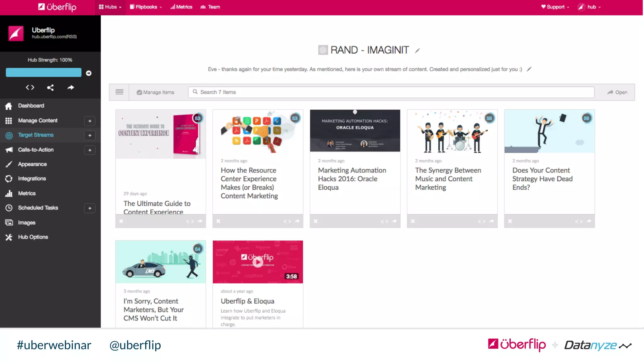The width and height of the screenshot is (644, 362).
Task: Remove Ultimate Guide item with X
Action: pyautogui.click(x=121, y=221)
